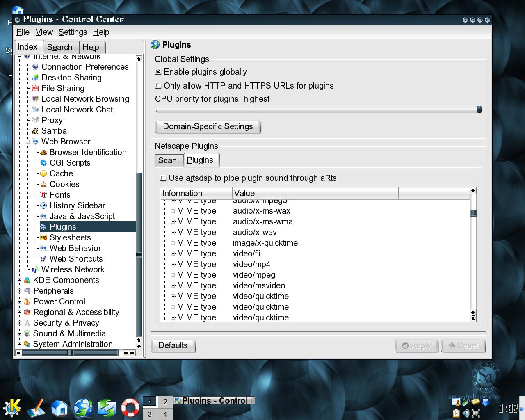Click the Samba icon

click(x=35, y=131)
